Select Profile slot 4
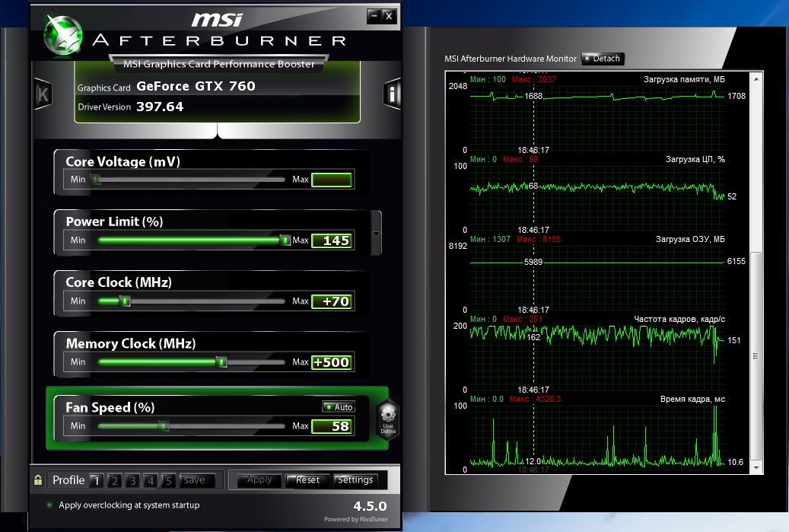 click(151, 481)
